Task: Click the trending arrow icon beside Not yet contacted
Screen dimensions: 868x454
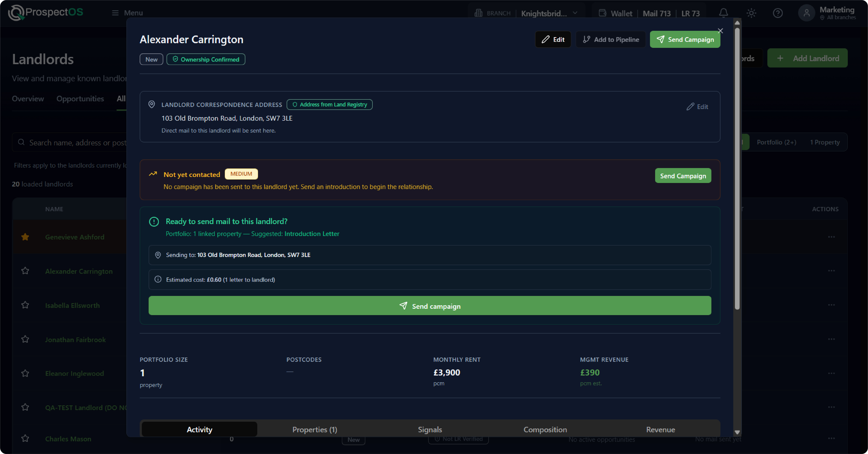Action: tap(153, 174)
